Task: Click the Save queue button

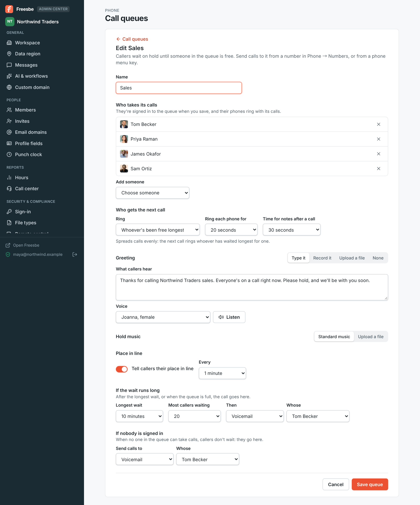Action: click(x=370, y=485)
